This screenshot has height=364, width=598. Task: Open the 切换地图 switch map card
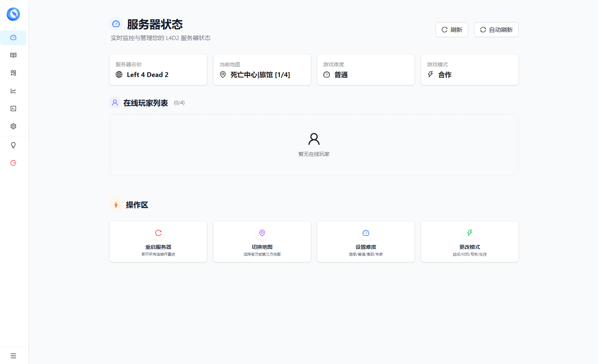(262, 241)
